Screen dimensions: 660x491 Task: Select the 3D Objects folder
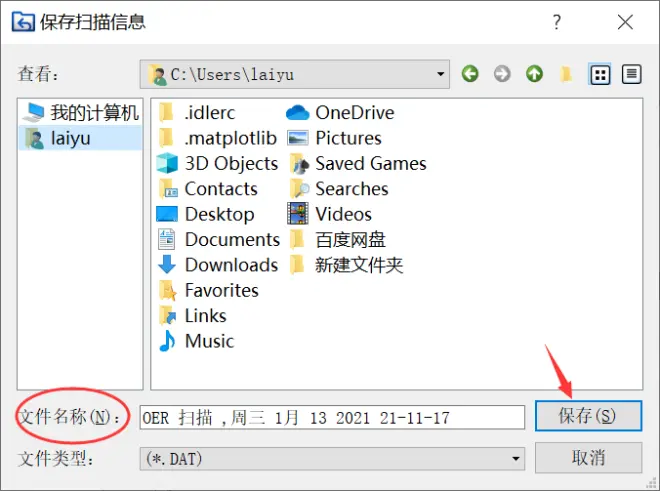pyautogui.click(x=217, y=163)
